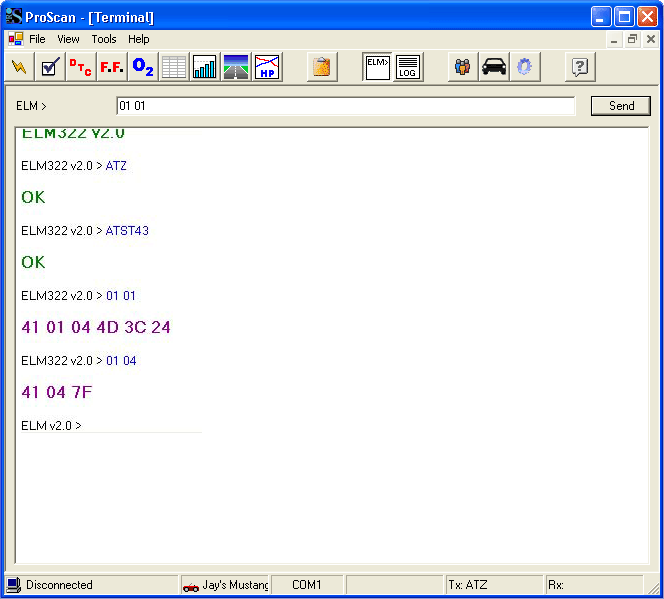Open the road performance test view
The image size is (664, 599).
coord(236,66)
